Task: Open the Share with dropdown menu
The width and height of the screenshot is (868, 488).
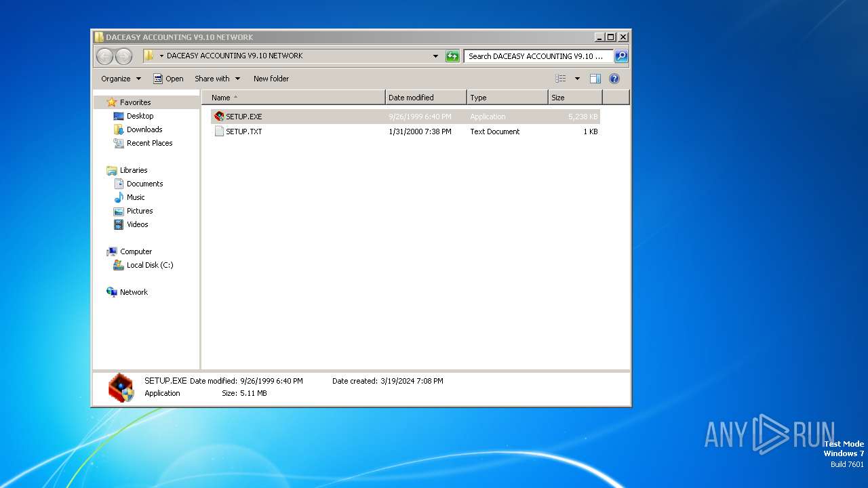Action: 217,79
